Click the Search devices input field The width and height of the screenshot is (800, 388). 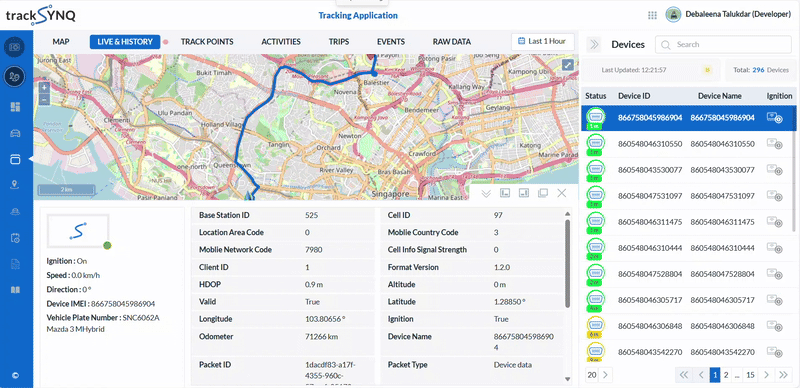723,44
